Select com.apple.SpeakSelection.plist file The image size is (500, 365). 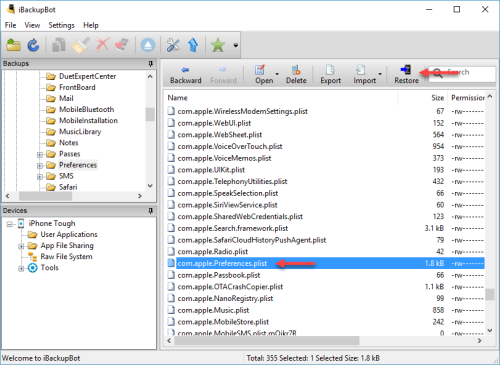(x=228, y=193)
